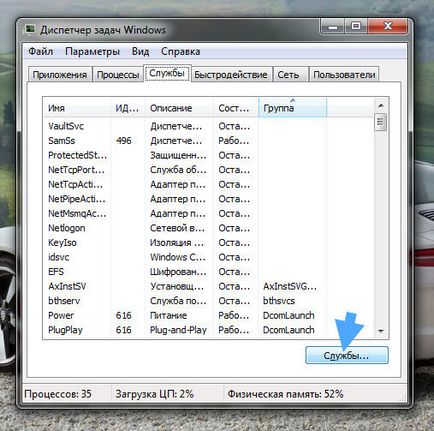
Task: Switch to the Процессы tab
Action: [118, 75]
